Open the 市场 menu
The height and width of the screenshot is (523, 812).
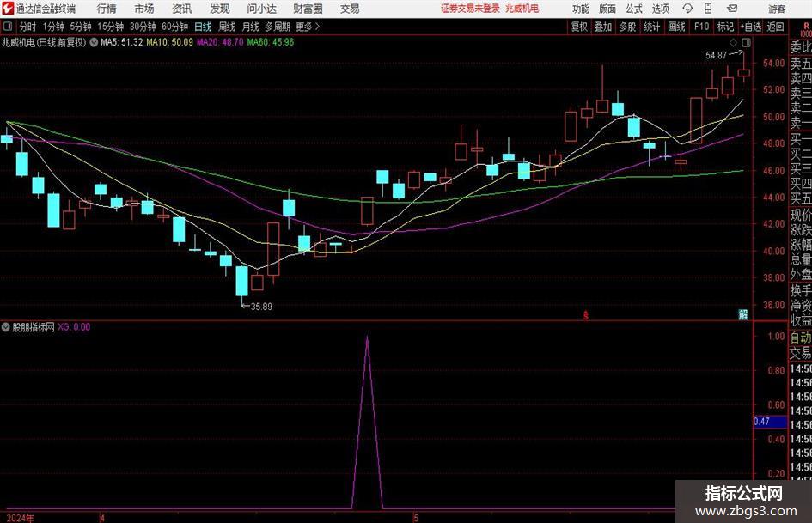click(x=144, y=9)
